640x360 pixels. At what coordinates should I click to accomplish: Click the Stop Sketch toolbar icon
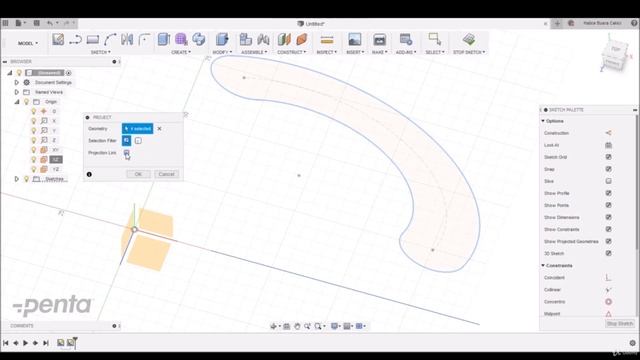click(x=469, y=39)
